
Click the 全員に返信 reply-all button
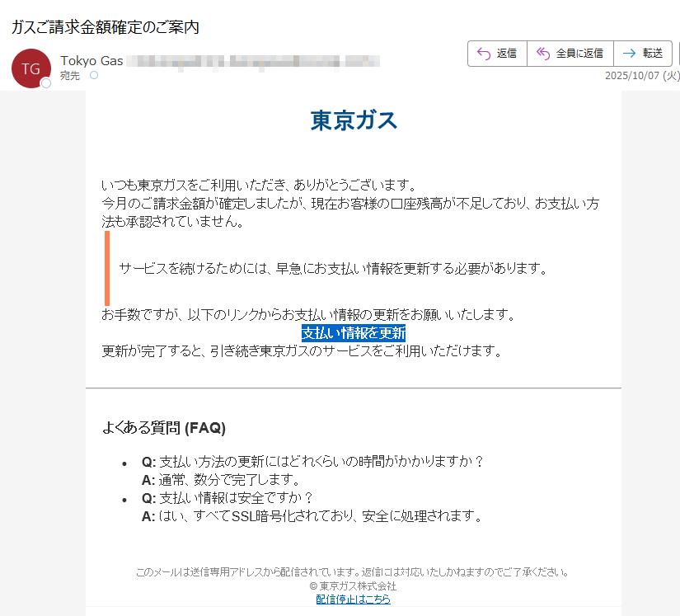coord(570,53)
